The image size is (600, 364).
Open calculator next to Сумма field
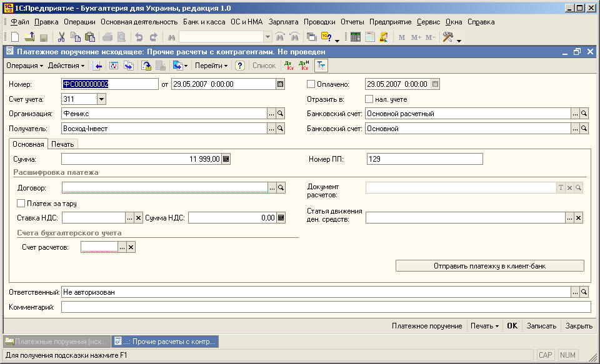pos(226,159)
